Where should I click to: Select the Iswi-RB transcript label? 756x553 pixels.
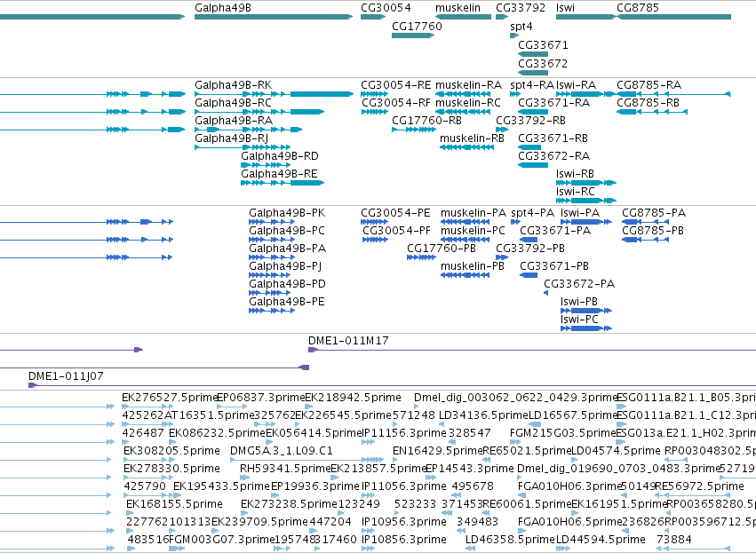click(575, 174)
